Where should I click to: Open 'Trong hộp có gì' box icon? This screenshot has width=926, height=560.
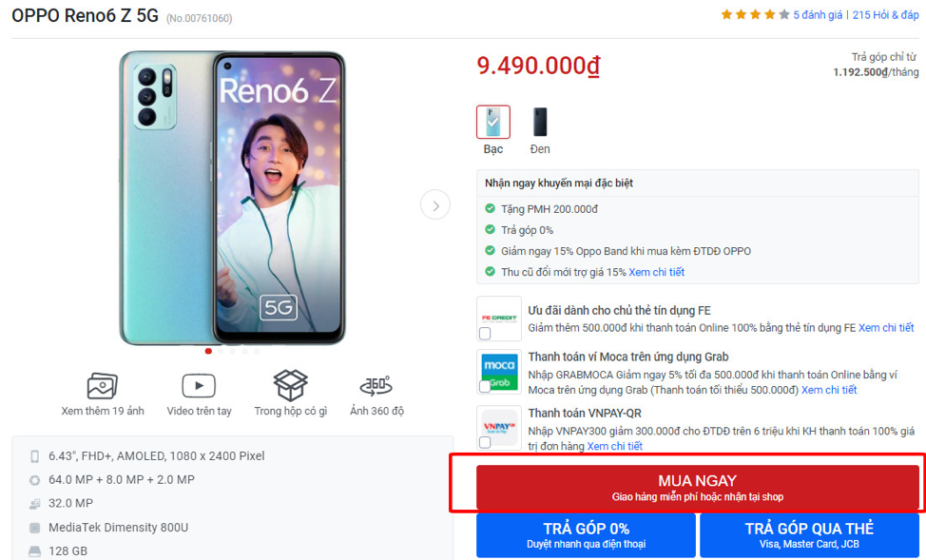290,386
